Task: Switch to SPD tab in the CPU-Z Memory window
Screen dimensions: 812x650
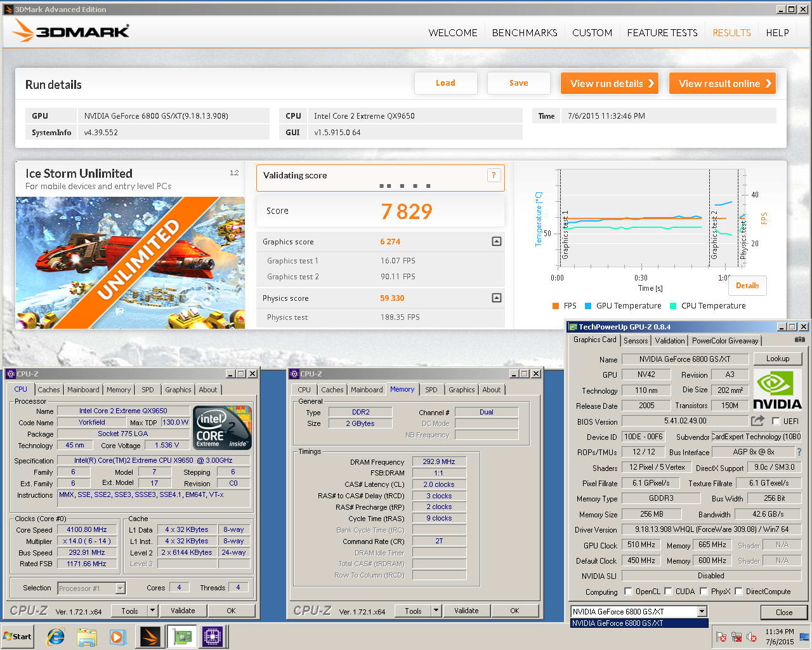Action: (x=431, y=390)
